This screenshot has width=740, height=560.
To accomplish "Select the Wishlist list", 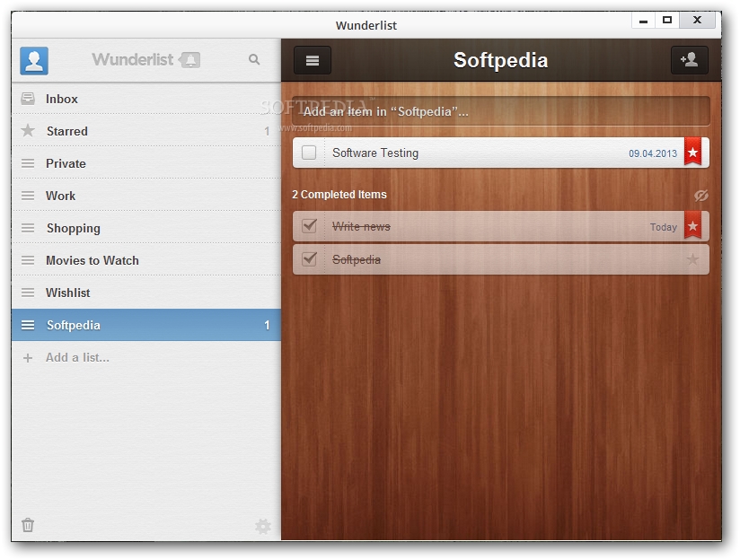I will tap(146, 293).
